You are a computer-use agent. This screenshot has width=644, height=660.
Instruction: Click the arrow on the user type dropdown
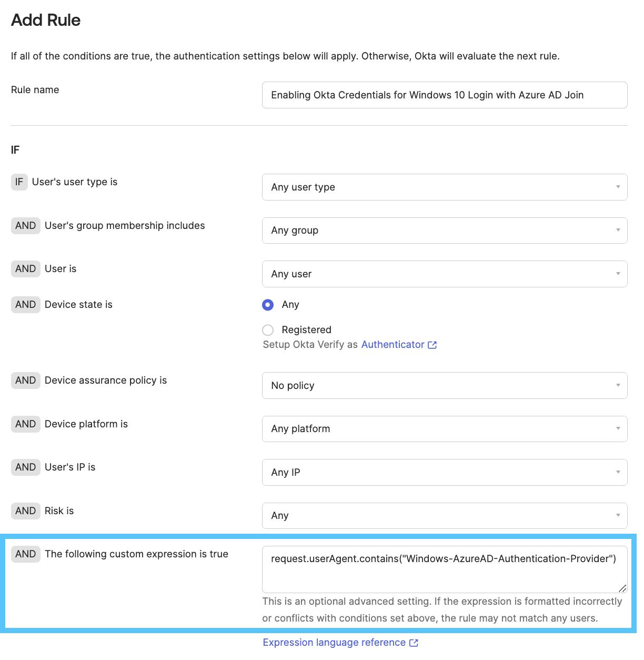618,187
